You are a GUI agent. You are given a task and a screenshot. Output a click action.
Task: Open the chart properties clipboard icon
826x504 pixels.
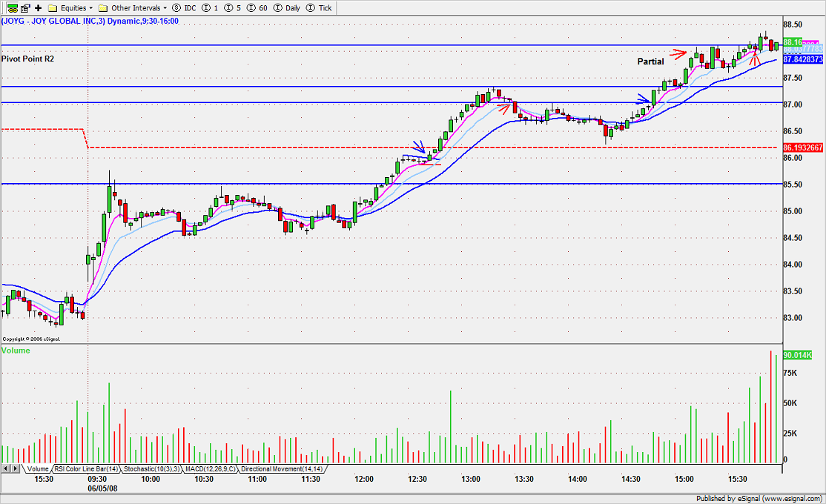pos(25,8)
